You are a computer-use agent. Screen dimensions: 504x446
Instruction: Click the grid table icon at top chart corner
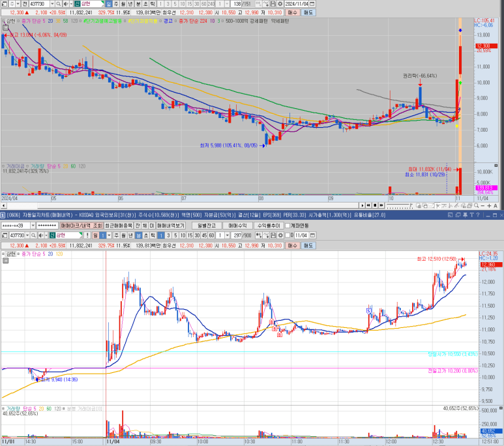5,27
